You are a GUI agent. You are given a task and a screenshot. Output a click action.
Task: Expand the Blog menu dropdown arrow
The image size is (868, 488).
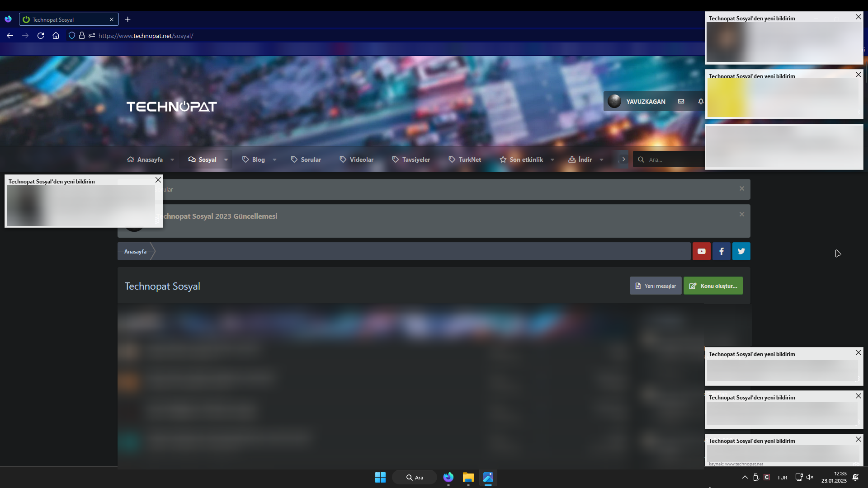click(274, 160)
